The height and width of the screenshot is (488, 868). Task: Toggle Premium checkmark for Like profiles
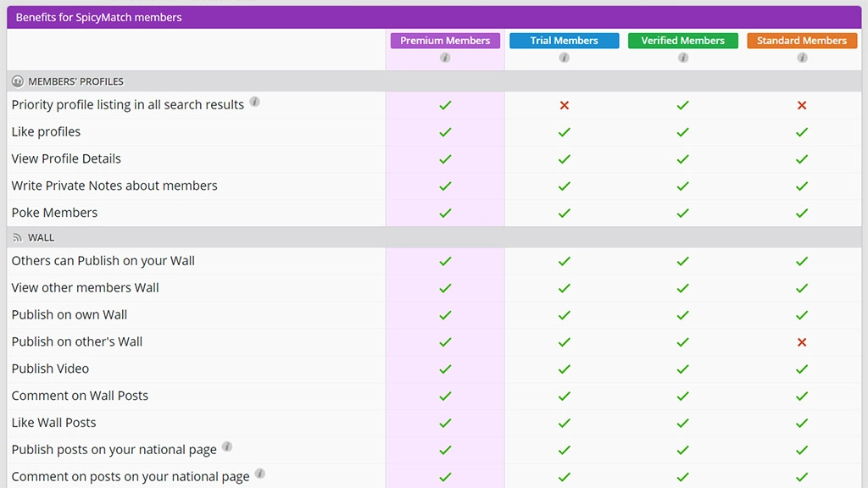coord(445,132)
